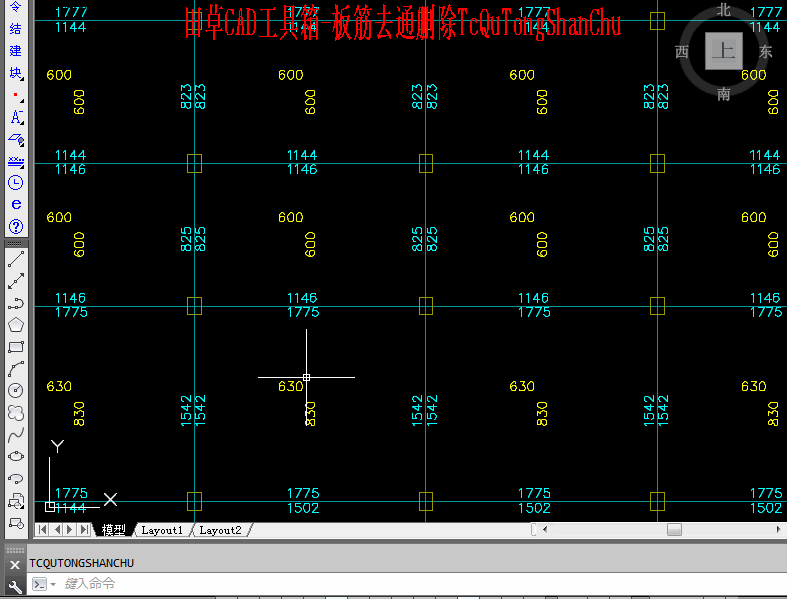Choose the Circle tool
787x599 pixels.
click(x=16, y=391)
